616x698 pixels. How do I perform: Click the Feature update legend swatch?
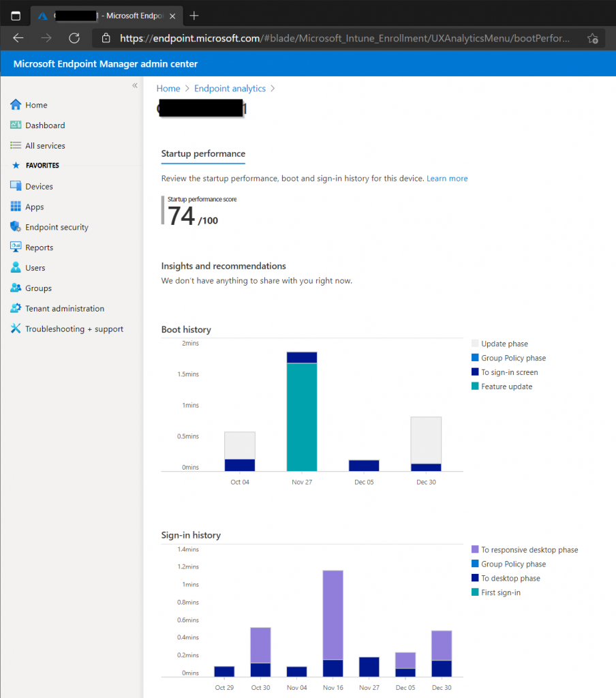[x=475, y=386]
